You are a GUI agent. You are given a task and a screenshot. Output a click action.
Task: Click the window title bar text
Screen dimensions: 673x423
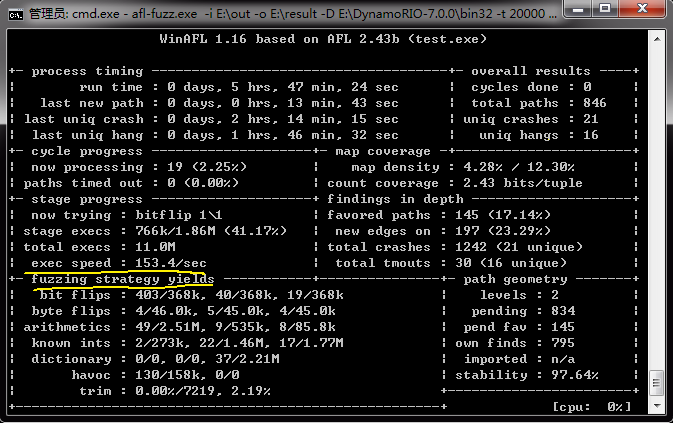(x=293, y=14)
